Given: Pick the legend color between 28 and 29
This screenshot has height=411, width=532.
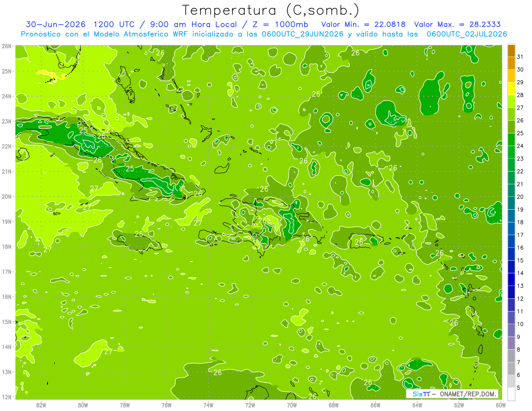Looking at the screenshot, I should (x=511, y=89).
